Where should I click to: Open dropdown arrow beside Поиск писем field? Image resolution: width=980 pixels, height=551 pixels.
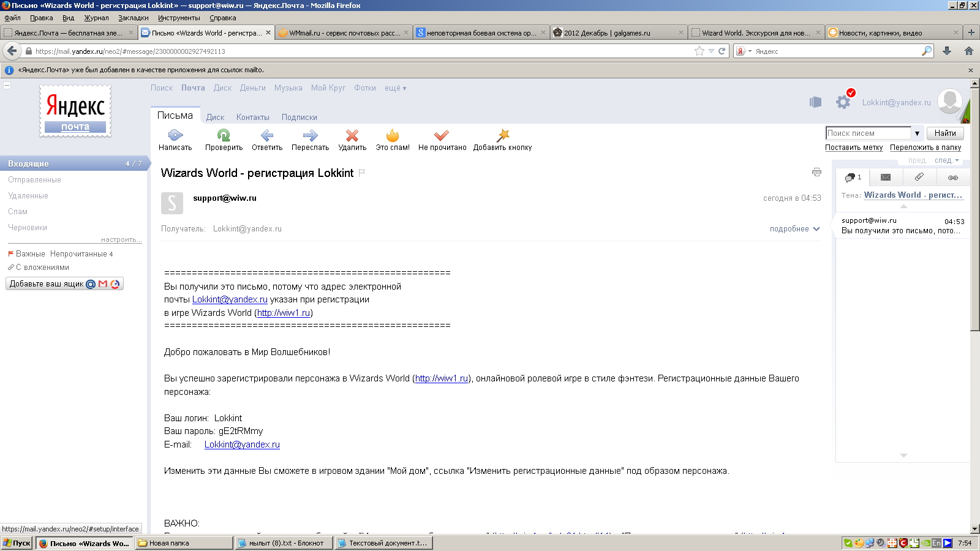point(917,133)
